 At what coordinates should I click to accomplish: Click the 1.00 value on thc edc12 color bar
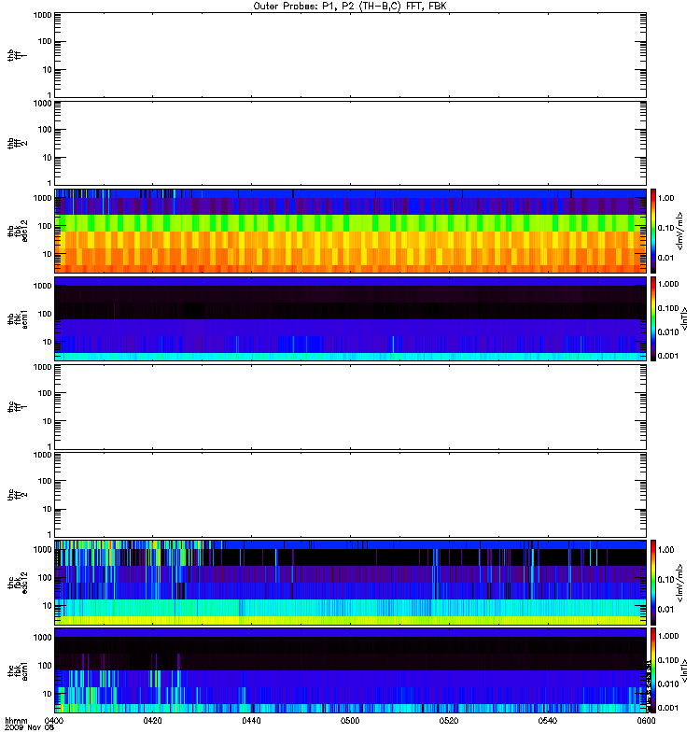point(666,549)
